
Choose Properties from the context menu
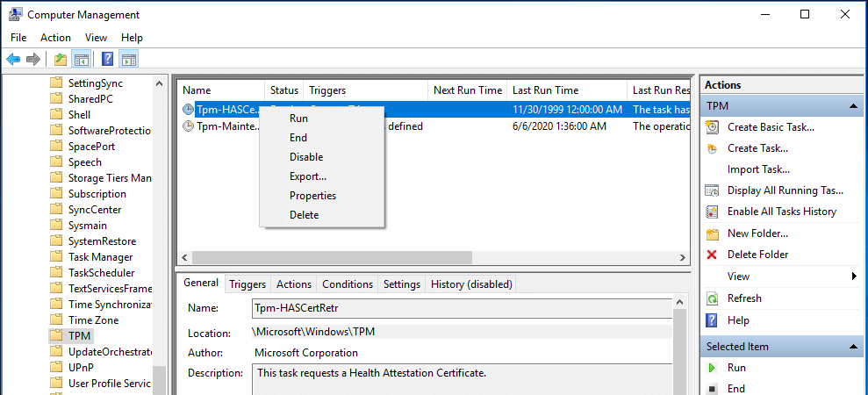322,196
